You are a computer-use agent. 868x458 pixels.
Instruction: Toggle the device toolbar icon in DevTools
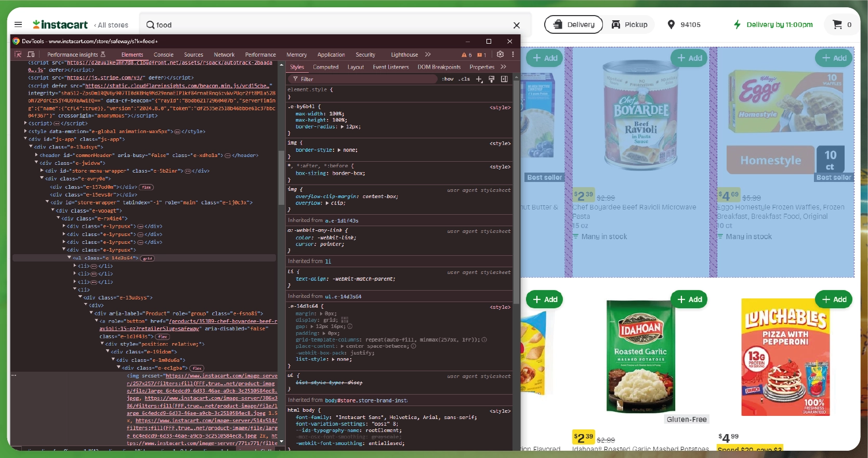31,54
